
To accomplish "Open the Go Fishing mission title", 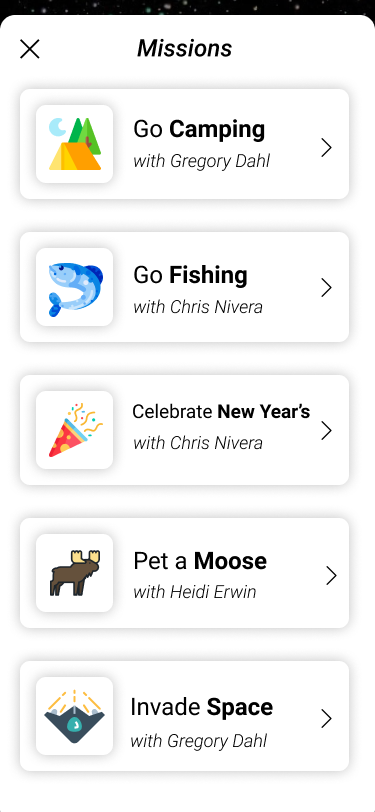I will coord(190,275).
